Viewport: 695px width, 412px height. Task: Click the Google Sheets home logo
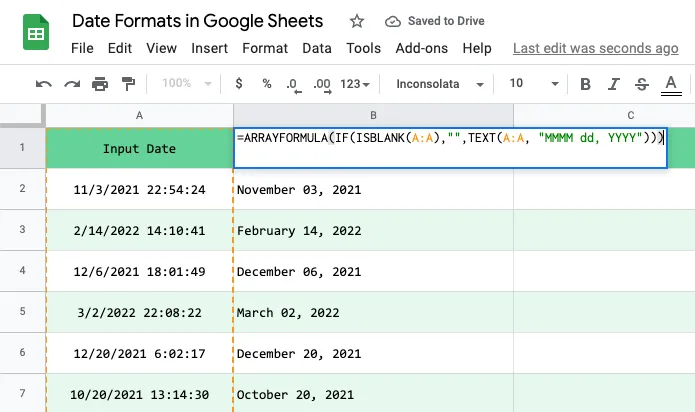[37, 34]
